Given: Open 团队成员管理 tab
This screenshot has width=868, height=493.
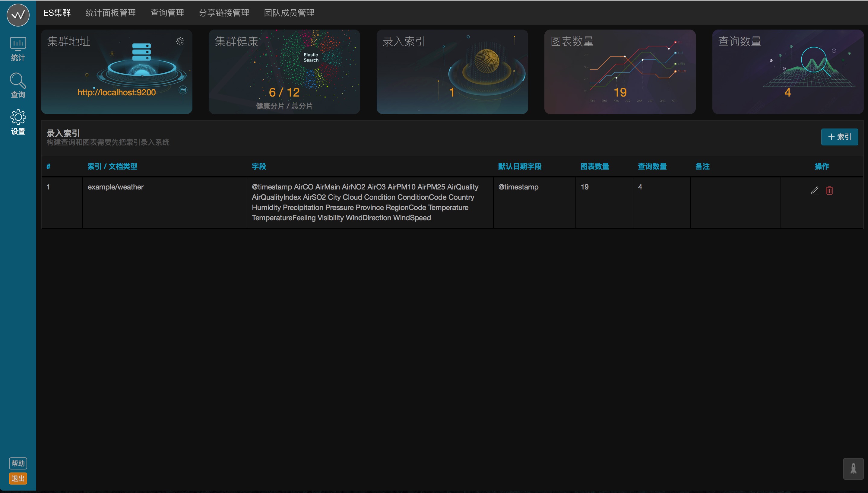Looking at the screenshot, I should pyautogui.click(x=289, y=13).
